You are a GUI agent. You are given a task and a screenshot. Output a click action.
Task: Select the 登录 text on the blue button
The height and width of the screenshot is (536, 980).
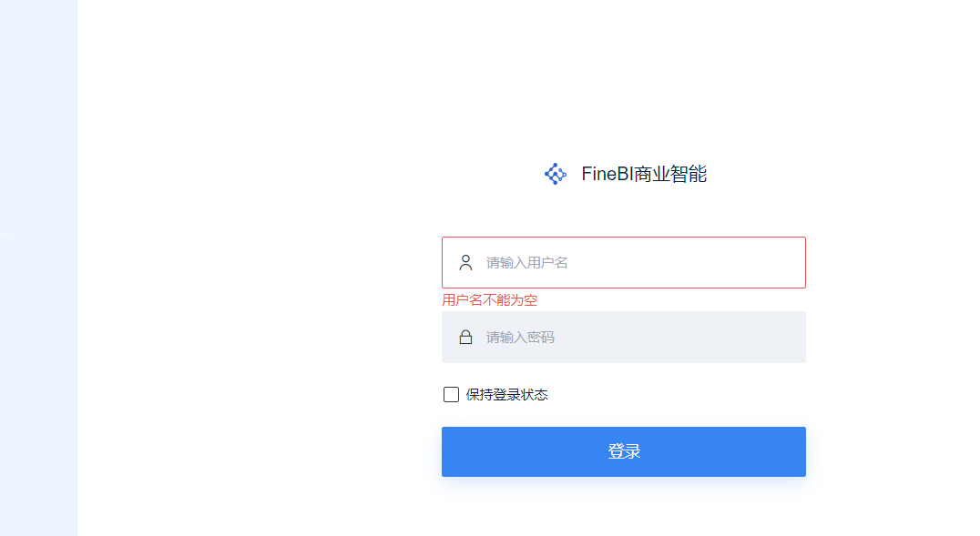tap(624, 451)
